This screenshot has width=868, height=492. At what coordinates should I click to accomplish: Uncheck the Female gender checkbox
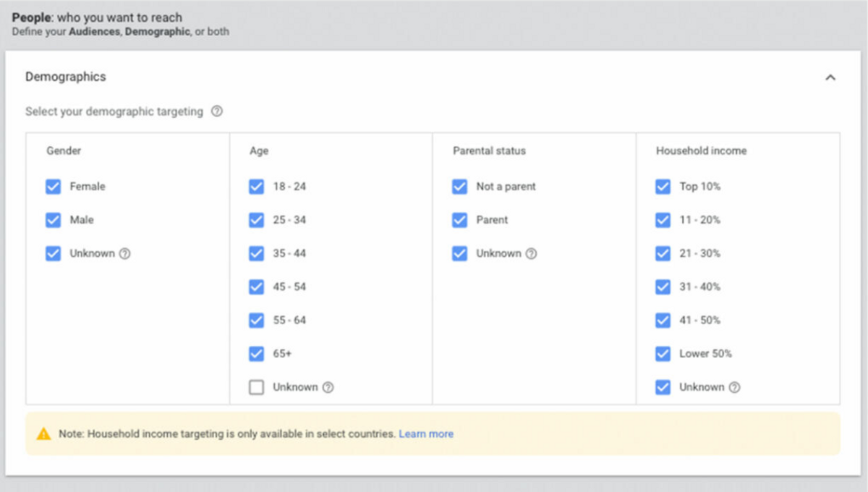point(53,187)
